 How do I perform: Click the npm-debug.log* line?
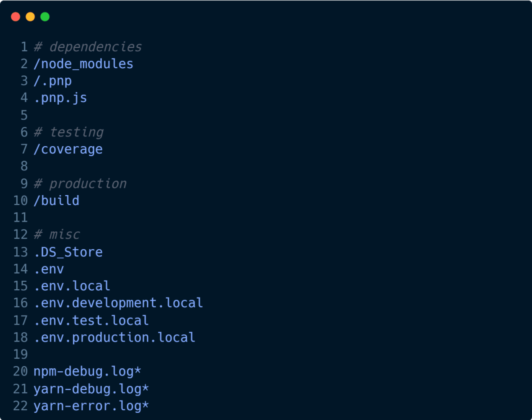click(x=87, y=372)
